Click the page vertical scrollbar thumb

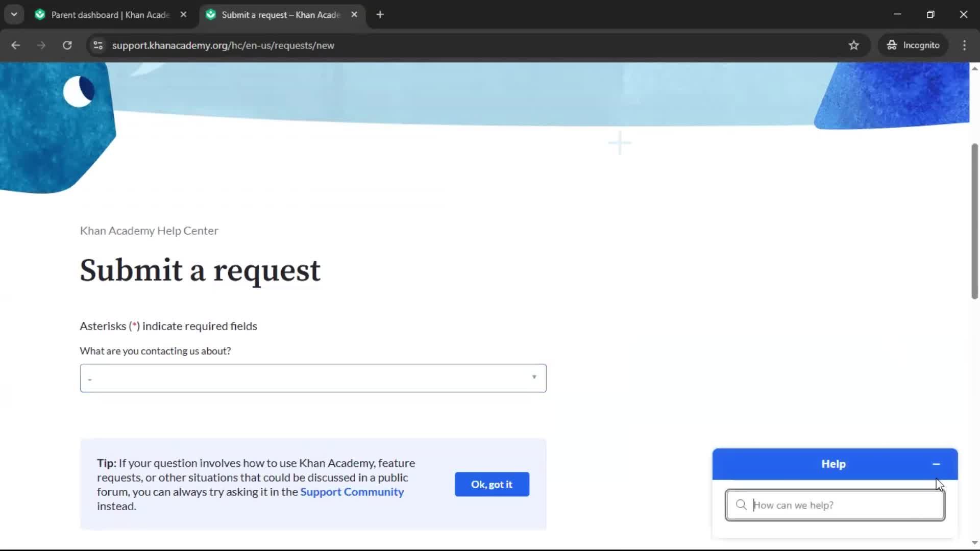click(x=974, y=221)
